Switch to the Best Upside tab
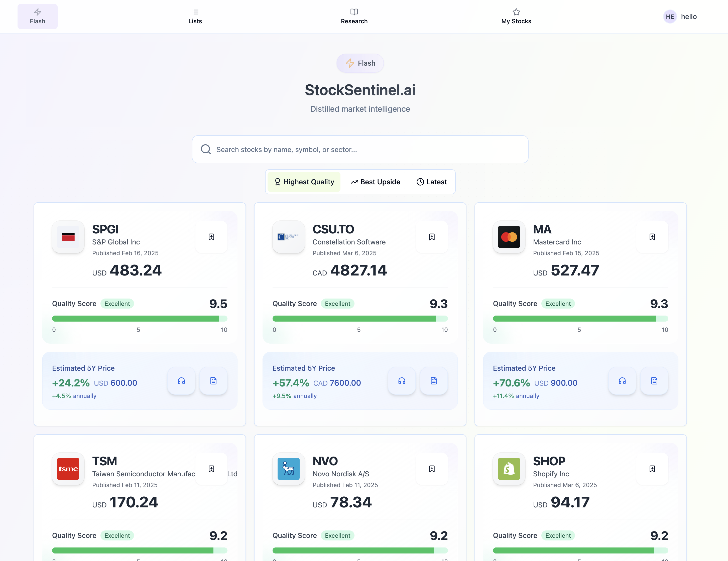 [375, 182]
